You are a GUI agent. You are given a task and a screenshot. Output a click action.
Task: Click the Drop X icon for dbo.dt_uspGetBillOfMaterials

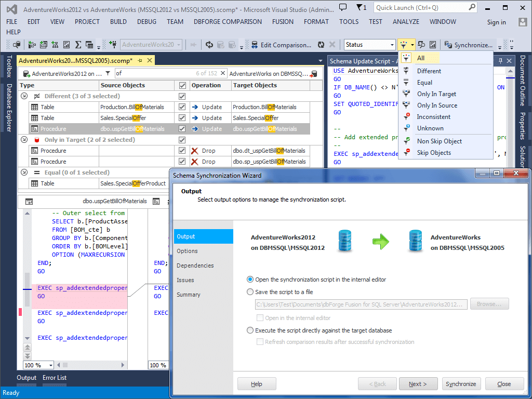pyautogui.click(x=194, y=151)
